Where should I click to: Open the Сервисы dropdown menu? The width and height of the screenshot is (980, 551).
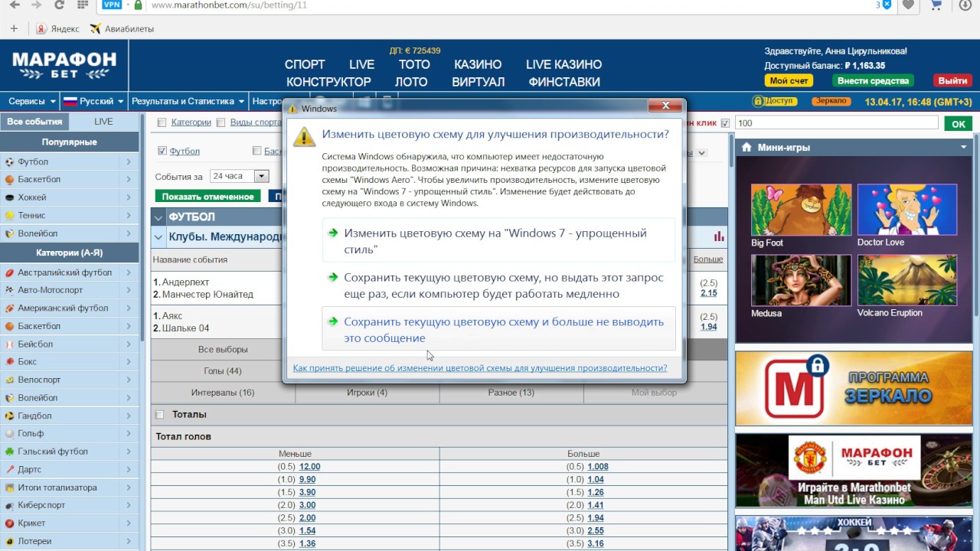(x=31, y=101)
